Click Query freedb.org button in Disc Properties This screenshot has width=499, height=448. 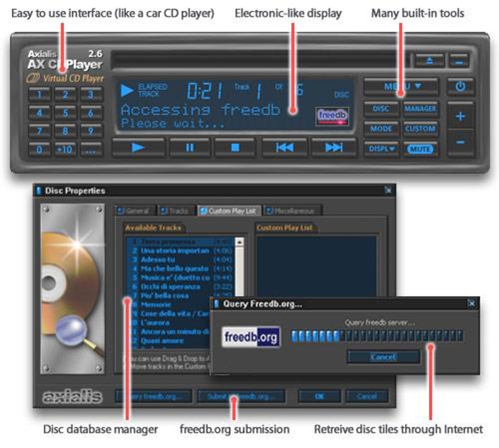click(x=154, y=397)
